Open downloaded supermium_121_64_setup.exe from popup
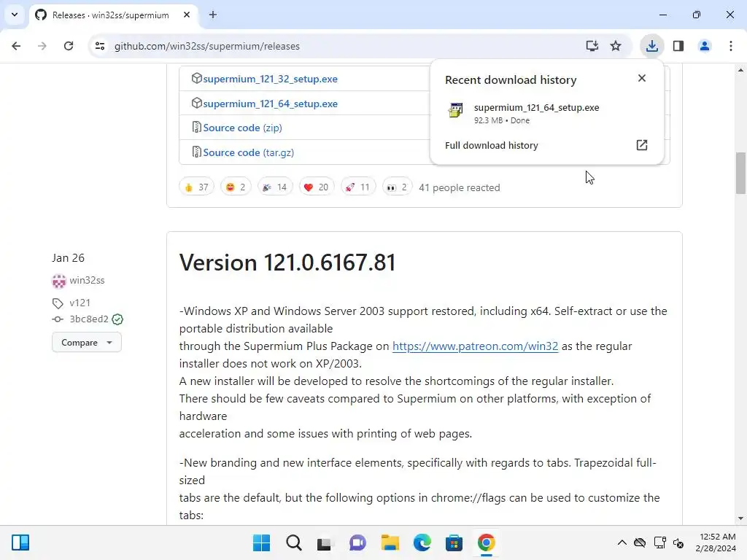The image size is (747, 560). [x=536, y=108]
